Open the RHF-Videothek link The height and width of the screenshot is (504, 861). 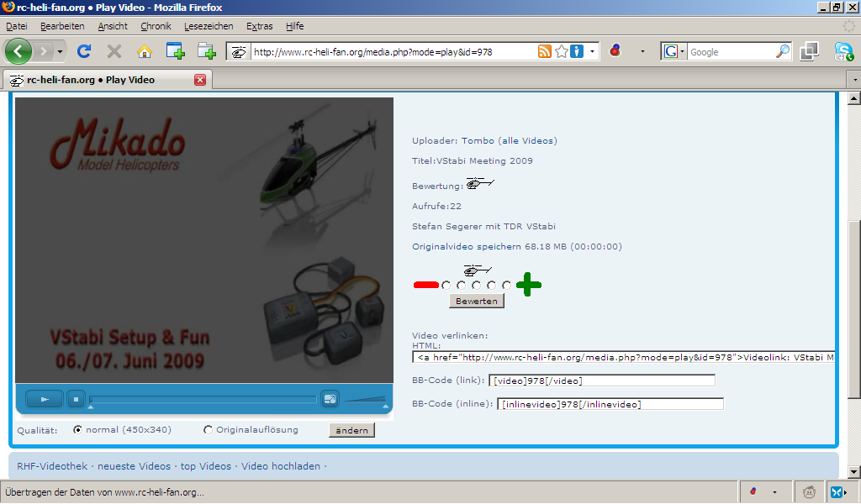coord(52,466)
